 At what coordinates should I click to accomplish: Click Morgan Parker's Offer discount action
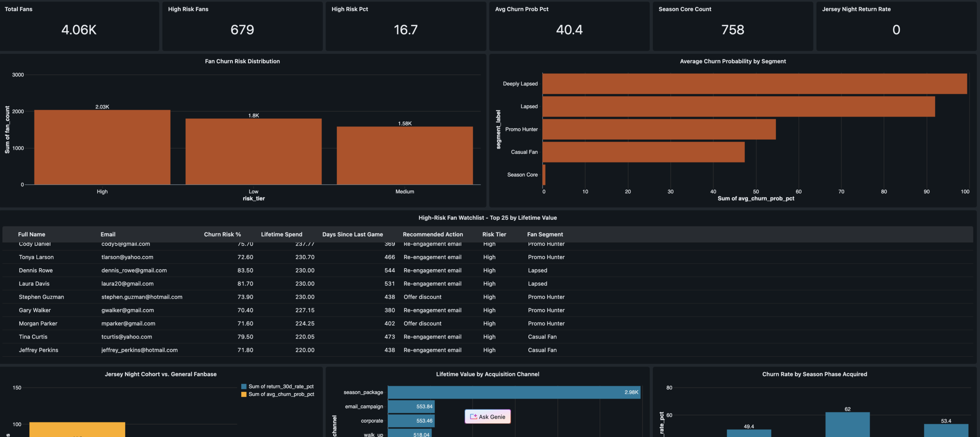pyautogui.click(x=423, y=324)
